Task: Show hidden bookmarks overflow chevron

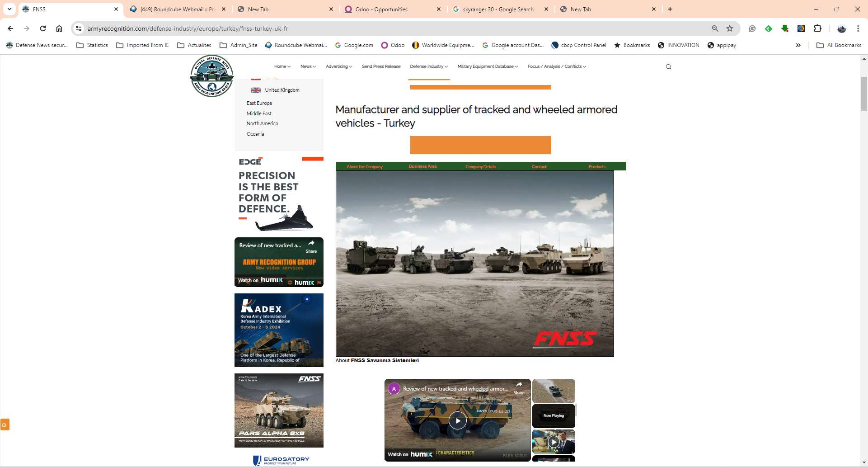Action: click(798, 45)
